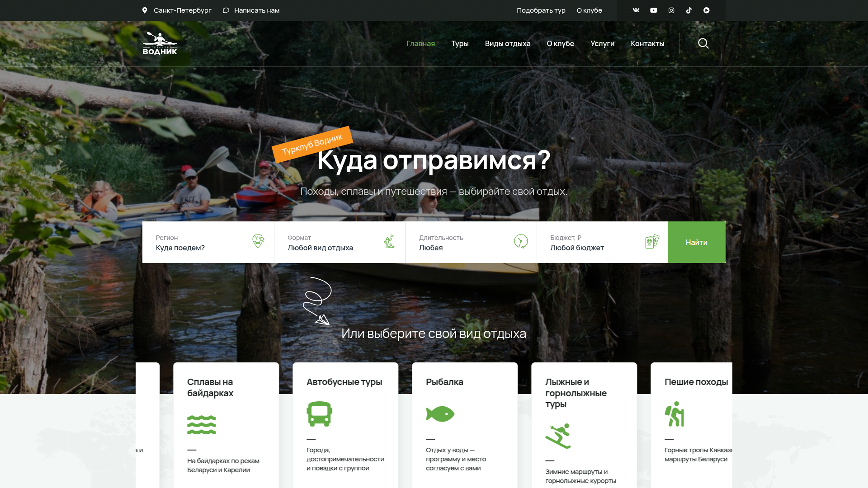Open the Пешие походы card title
Screen dimensions: 868x488
point(696,382)
